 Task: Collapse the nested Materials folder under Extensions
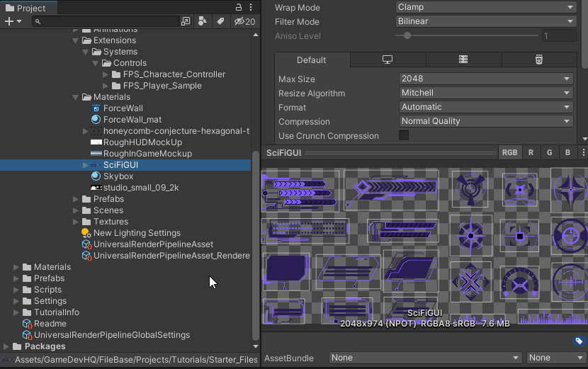point(75,97)
